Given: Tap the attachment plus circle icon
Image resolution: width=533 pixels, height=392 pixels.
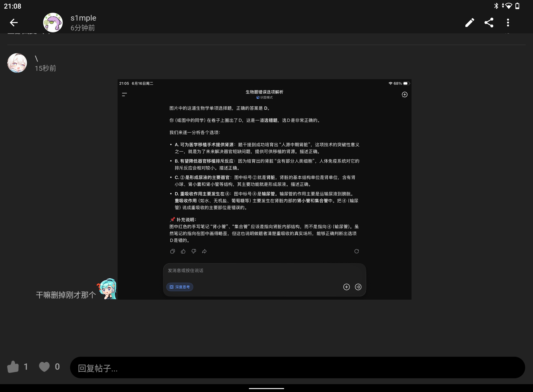Looking at the screenshot, I should coord(346,287).
